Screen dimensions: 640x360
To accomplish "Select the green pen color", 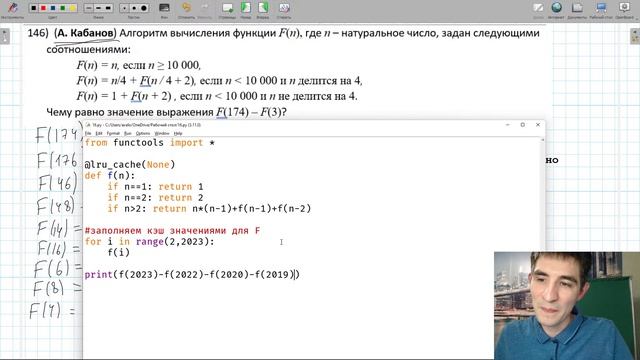I will 62,8.
